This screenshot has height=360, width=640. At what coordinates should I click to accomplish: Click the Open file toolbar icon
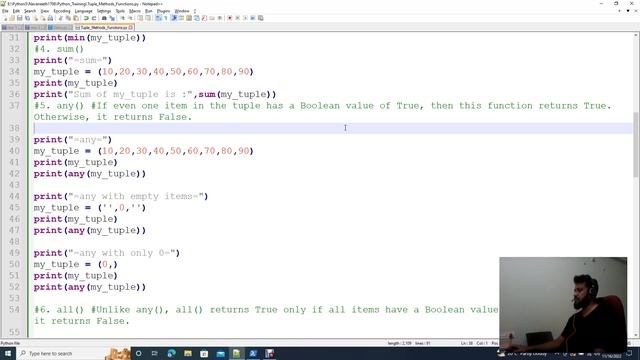[12, 18]
